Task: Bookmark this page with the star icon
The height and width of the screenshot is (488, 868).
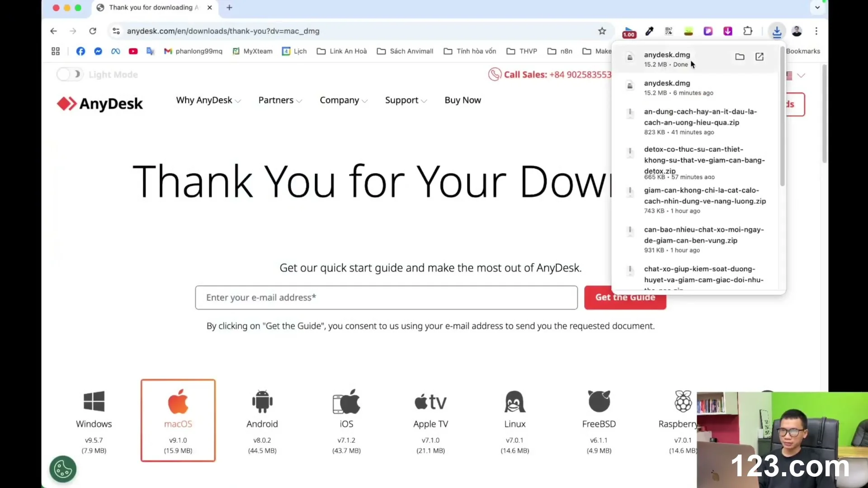Action: click(602, 31)
